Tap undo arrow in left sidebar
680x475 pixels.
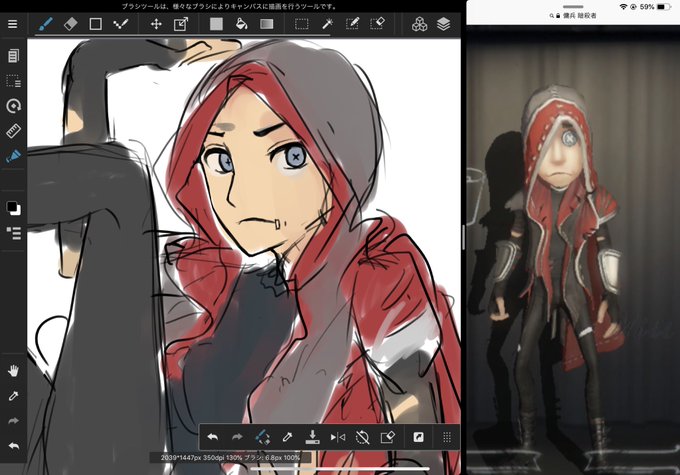click(13, 446)
